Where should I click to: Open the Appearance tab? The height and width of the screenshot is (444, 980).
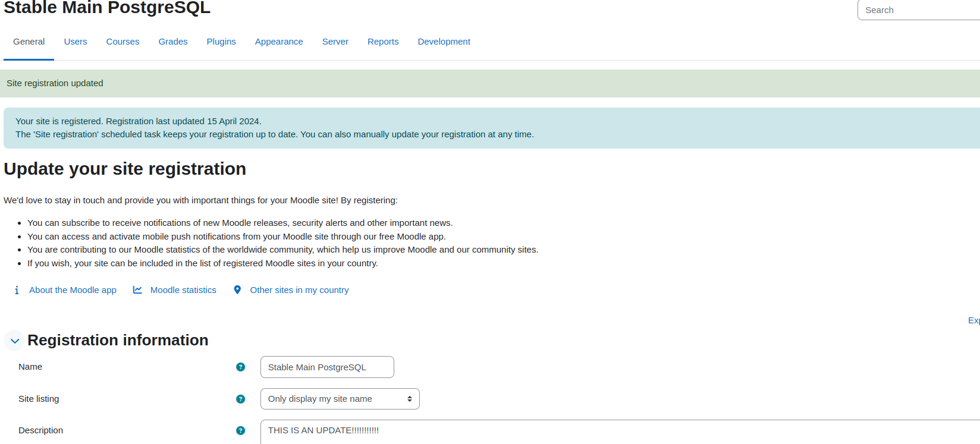279,42
